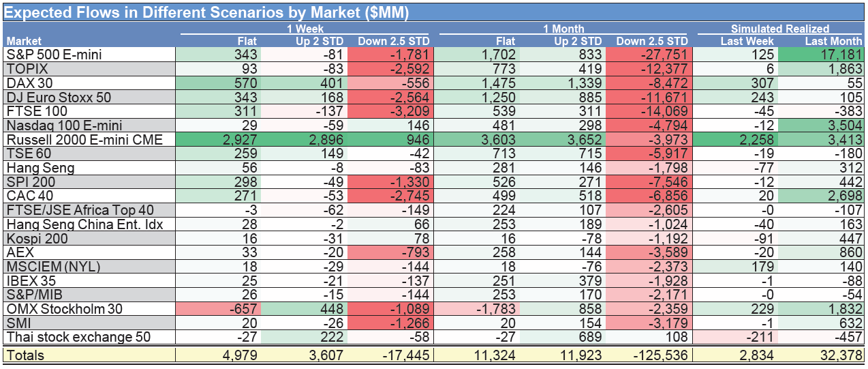
Task: Select the 'Totals' row label
Action: tap(25, 355)
